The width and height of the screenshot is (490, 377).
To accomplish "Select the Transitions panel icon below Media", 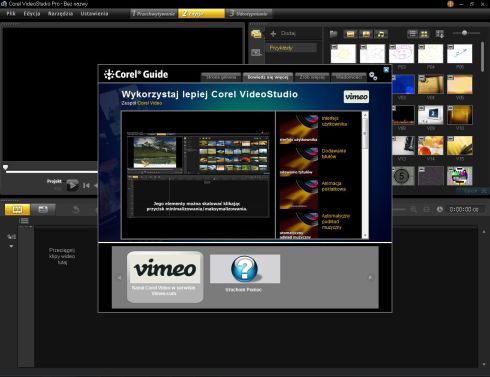I will point(256,52).
